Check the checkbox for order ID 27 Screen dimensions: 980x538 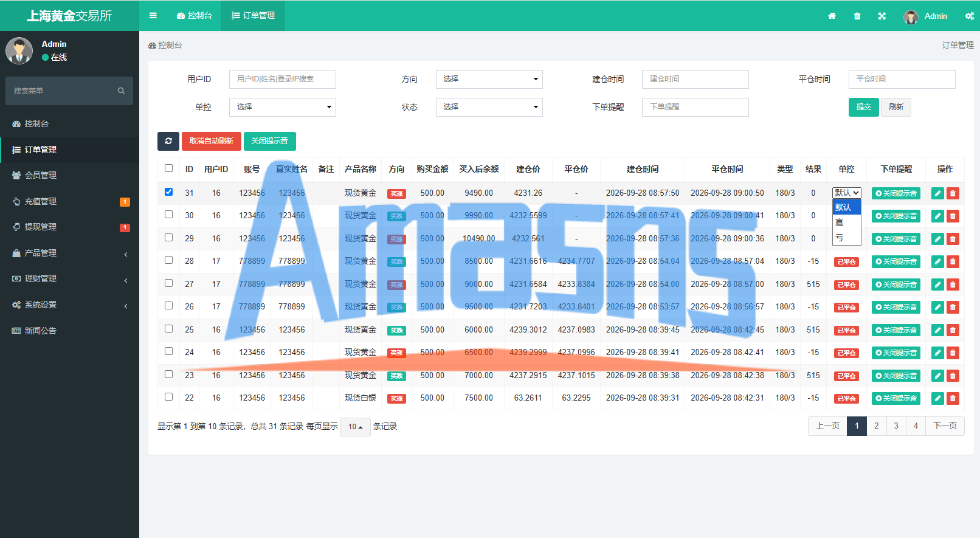pyautogui.click(x=168, y=283)
